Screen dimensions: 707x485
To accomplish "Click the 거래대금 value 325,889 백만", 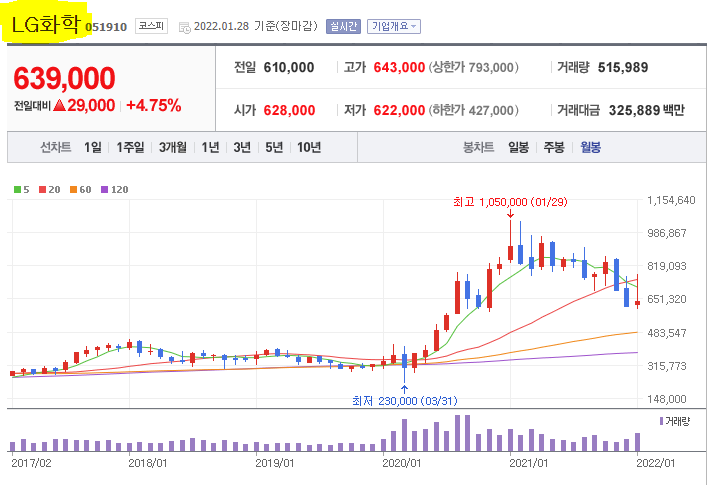I will coord(647,110).
